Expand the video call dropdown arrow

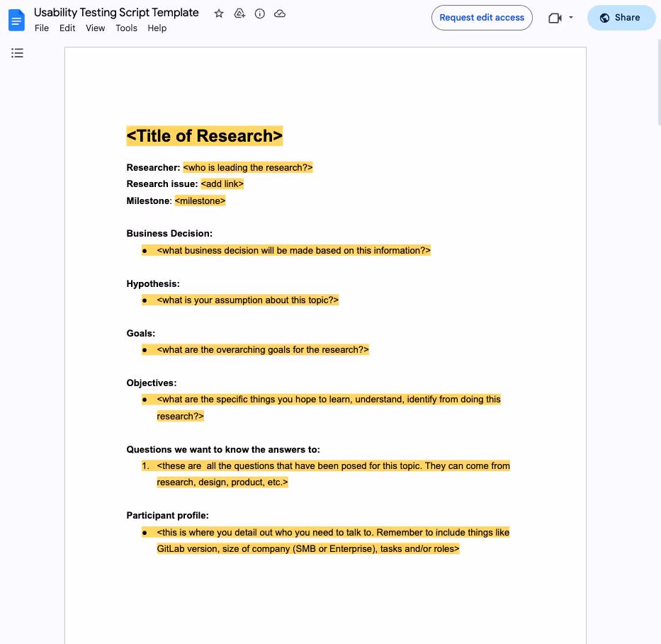click(x=571, y=18)
